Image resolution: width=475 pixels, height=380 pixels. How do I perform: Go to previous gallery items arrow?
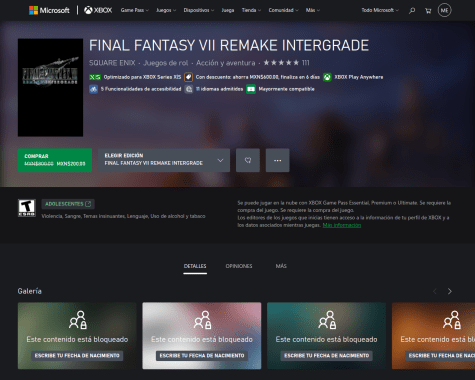click(x=435, y=291)
